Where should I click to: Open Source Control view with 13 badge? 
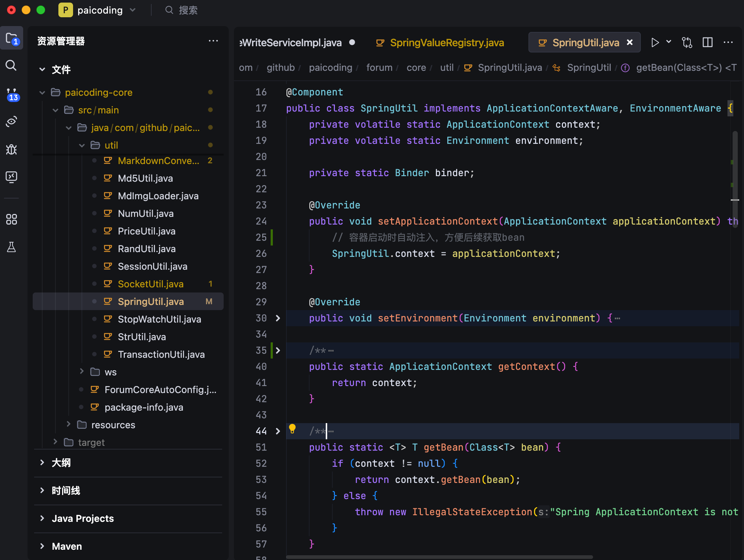(12, 94)
